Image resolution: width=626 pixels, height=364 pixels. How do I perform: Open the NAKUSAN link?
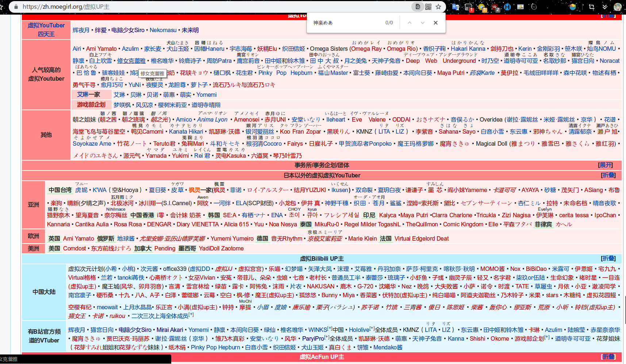tap(320, 286)
